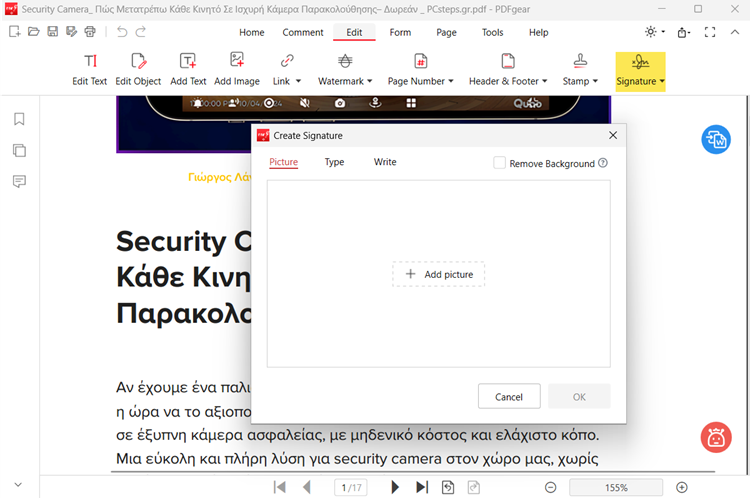Go to the previous page
Image resolution: width=750 pixels, height=498 pixels.
[307, 487]
